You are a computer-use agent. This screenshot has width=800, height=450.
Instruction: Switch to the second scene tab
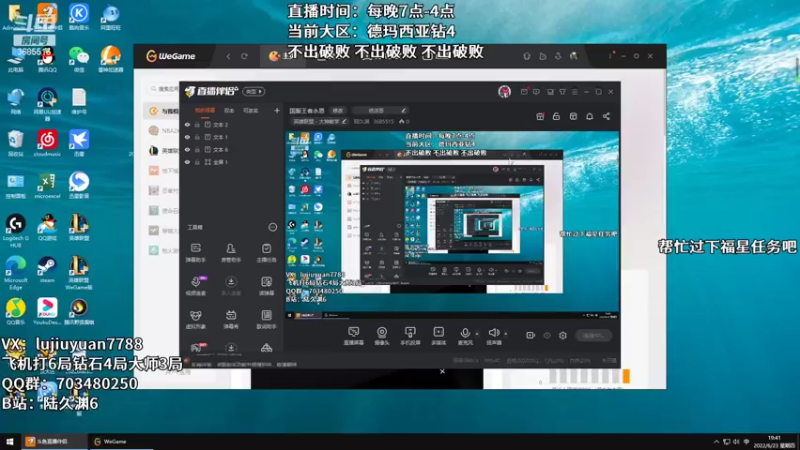pyautogui.click(x=229, y=110)
